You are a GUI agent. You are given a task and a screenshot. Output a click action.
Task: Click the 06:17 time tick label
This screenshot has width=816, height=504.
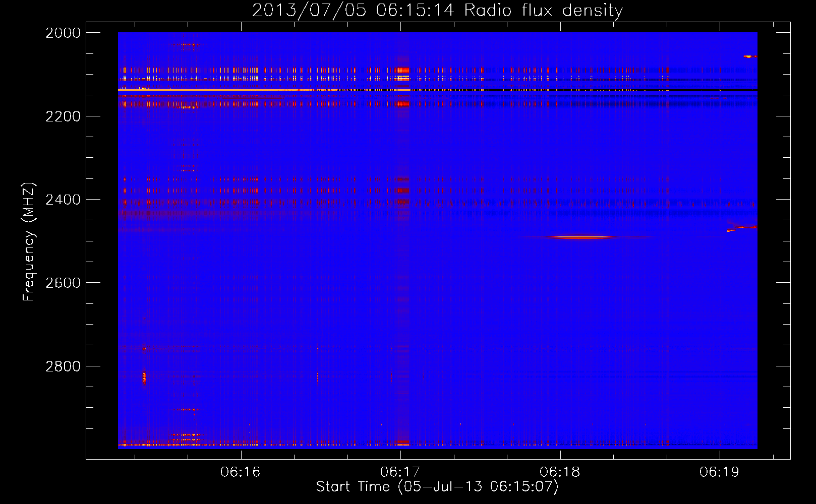point(400,472)
